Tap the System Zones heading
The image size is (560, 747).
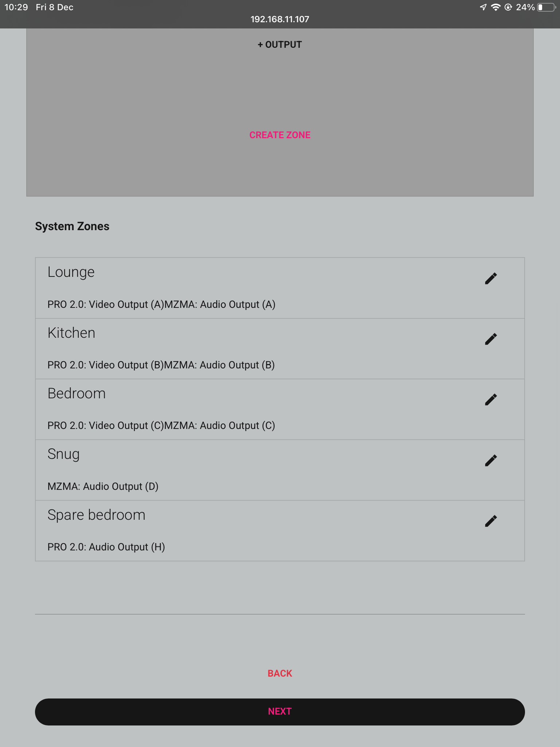pyautogui.click(x=72, y=226)
